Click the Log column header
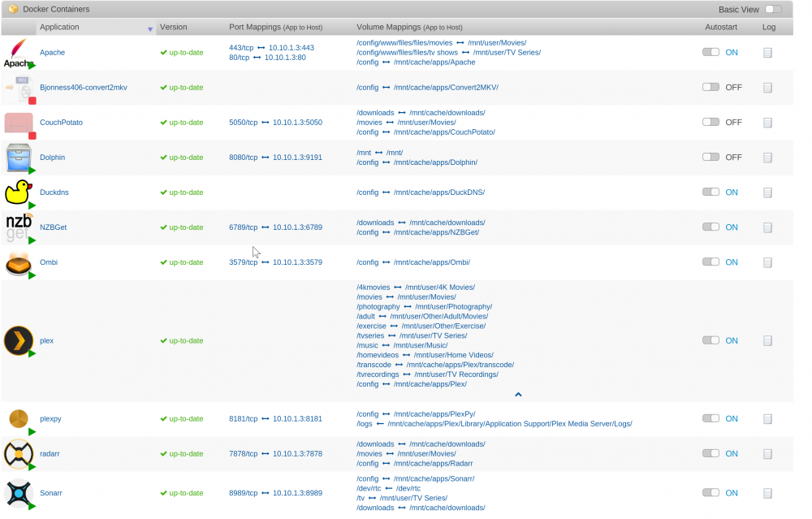This screenshot has width=812, height=519. tap(769, 27)
